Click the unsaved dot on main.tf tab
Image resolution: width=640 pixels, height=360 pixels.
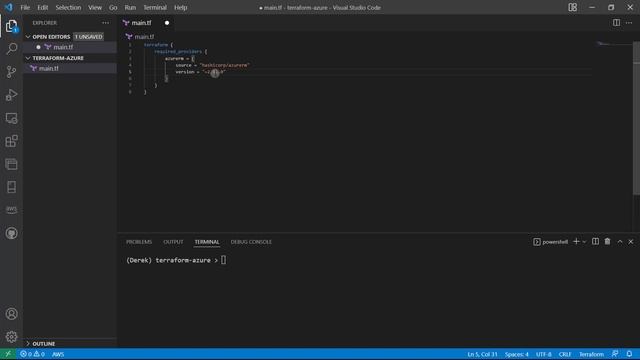(x=167, y=23)
